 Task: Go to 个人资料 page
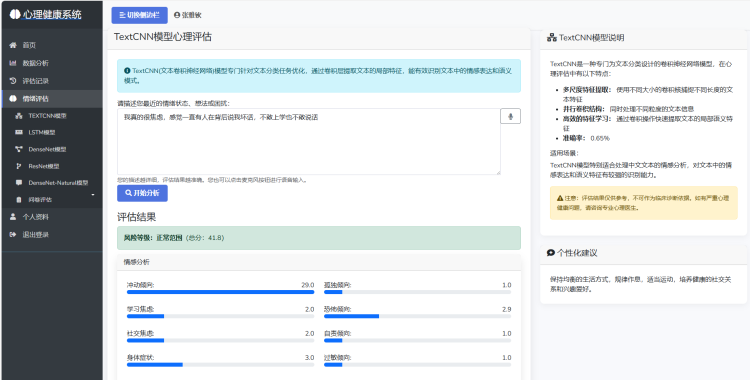point(51,217)
